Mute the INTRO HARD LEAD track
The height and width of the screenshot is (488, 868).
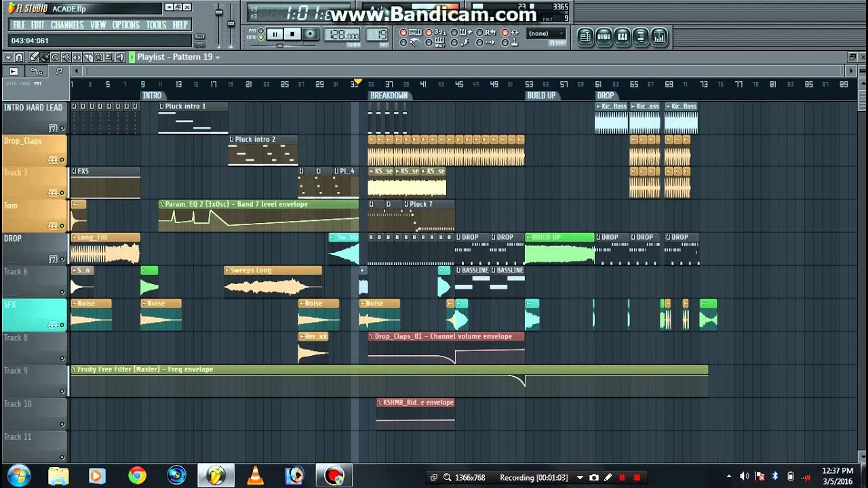(x=62, y=128)
